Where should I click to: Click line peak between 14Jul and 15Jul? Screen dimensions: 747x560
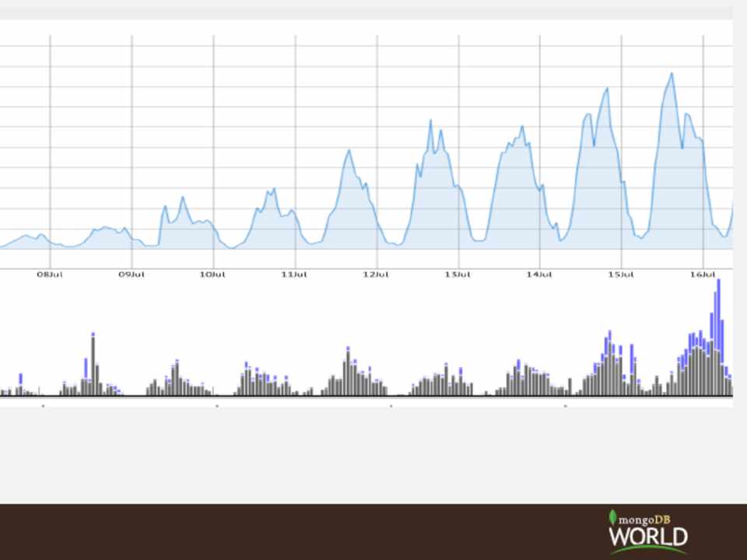606,88
